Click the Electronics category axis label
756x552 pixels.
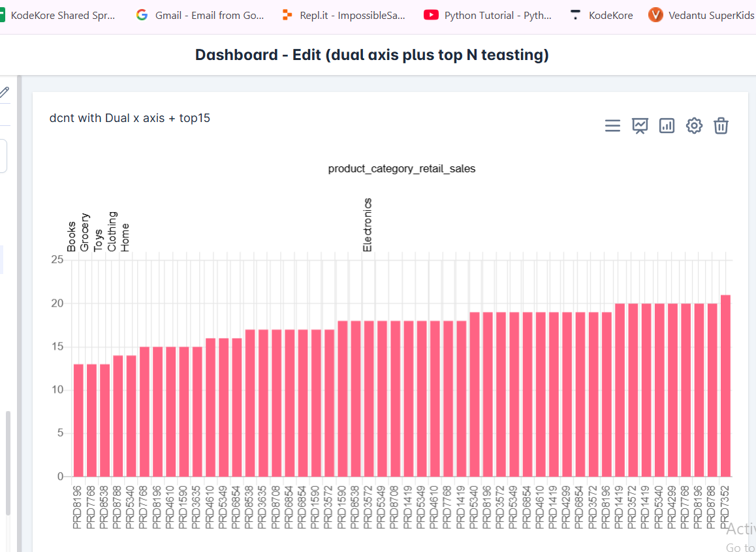pyautogui.click(x=367, y=225)
